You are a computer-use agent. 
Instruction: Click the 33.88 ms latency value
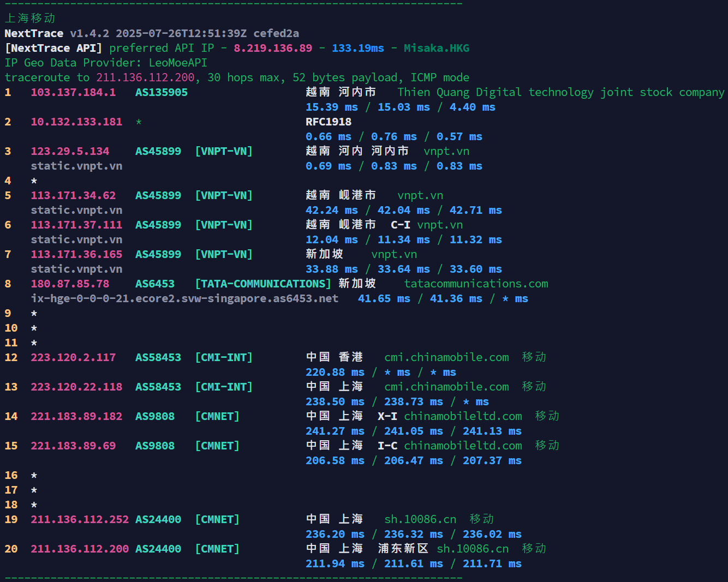(x=332, y=269)
